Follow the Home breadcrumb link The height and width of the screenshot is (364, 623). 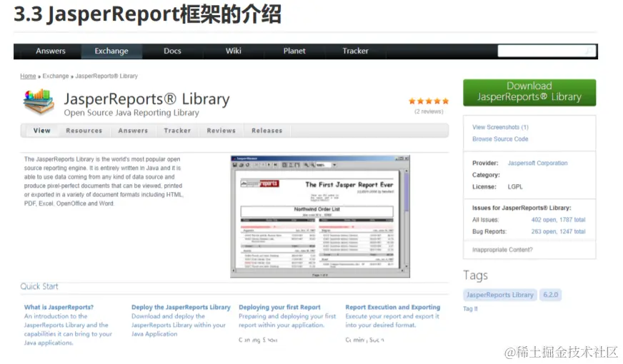tap(28, 76)
